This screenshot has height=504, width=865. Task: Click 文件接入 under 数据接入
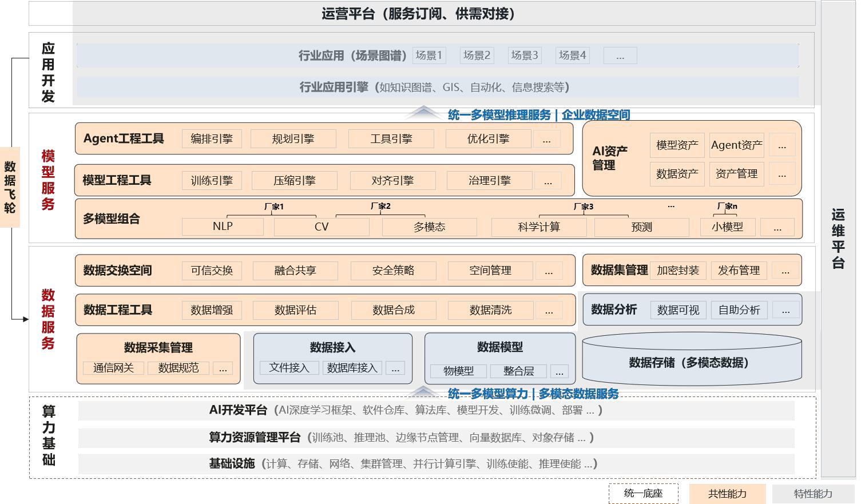pyautogui.click(x=289, y=368)
